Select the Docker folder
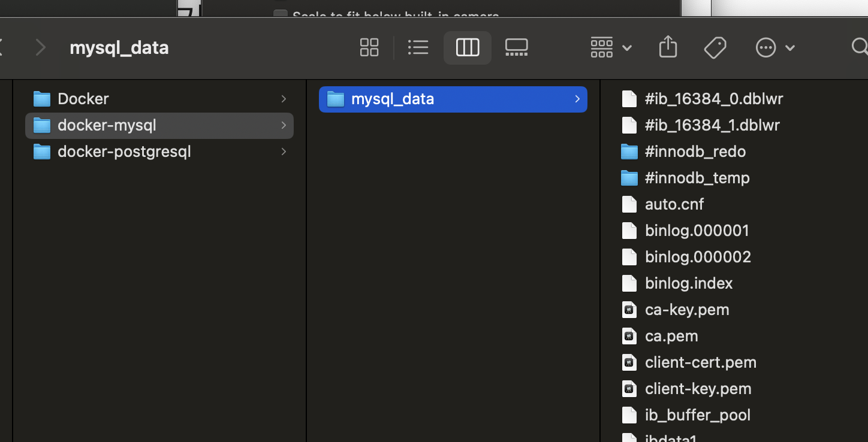 [x=159, y=99]
